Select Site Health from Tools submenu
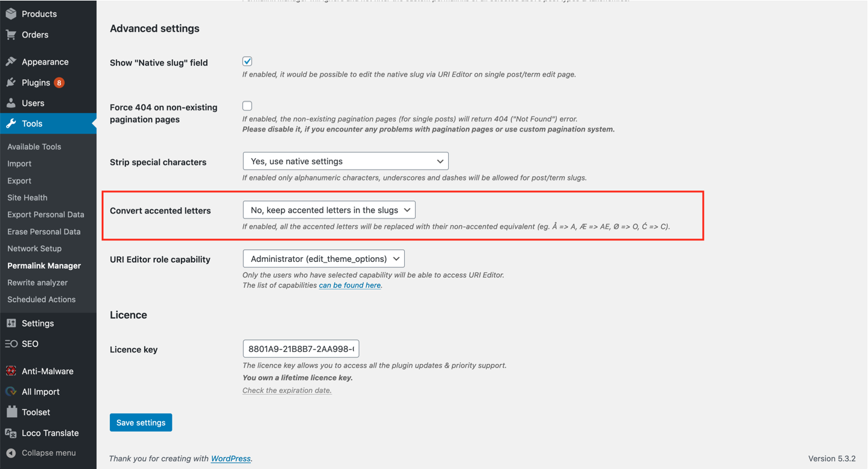868x469 pixels. 27,197
